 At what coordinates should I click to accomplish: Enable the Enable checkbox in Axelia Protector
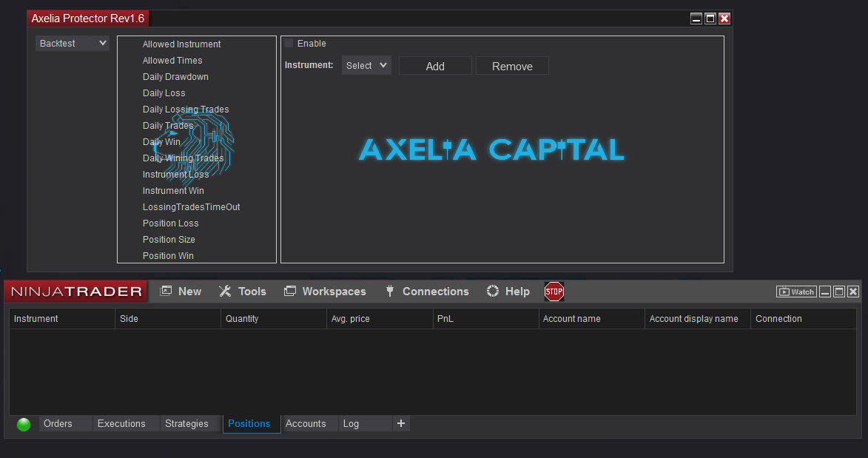pos(289,43)
